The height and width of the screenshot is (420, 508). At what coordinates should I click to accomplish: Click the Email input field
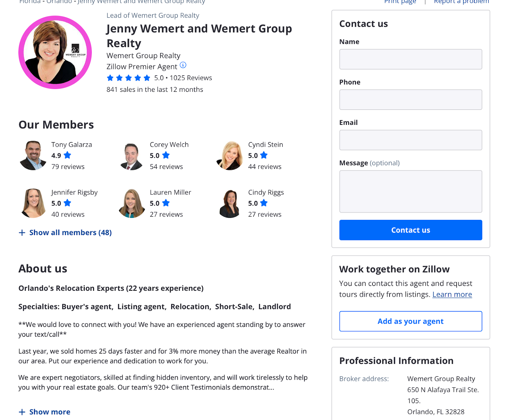pyautogui.click(x=411, y=140)
